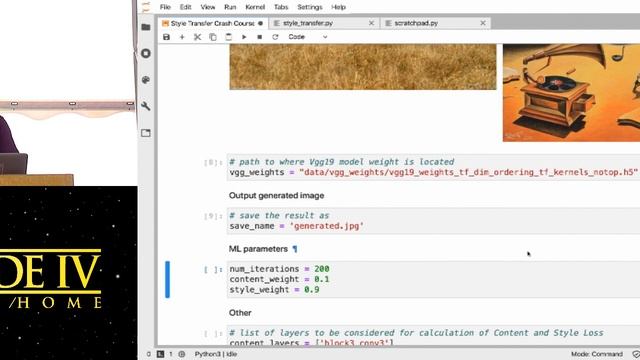640x360 pixels.
Task: Open the Run menu
Action: coord(230,7)
